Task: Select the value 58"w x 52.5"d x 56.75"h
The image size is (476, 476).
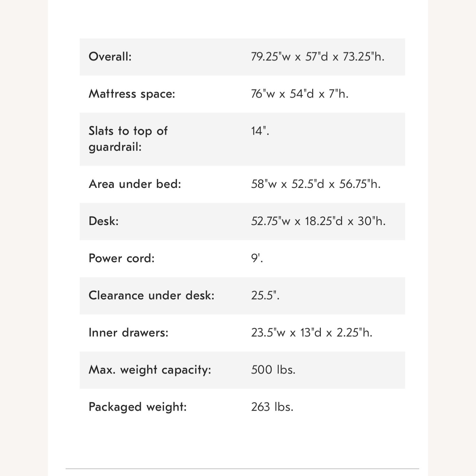Action: pyautogui.click(x=315, y=184)
